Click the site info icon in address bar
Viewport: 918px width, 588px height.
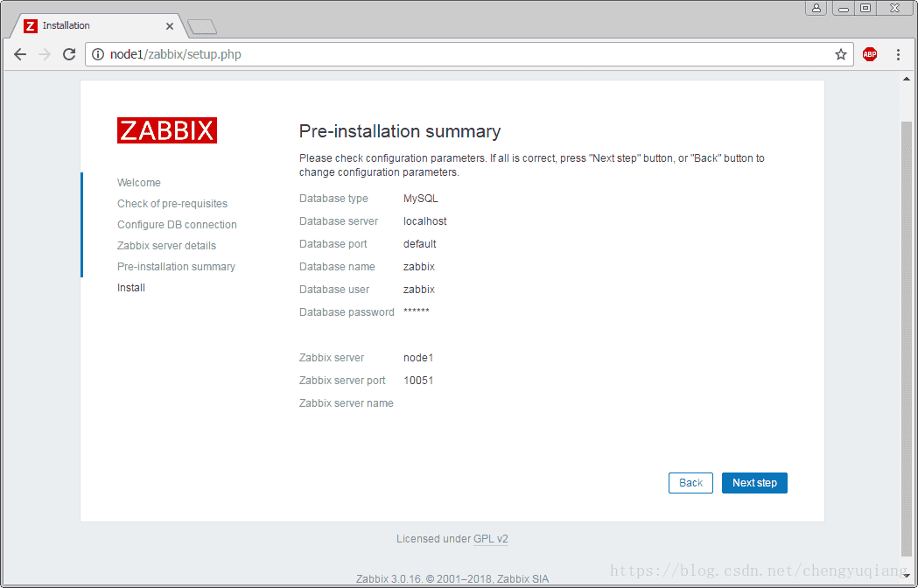point(98,54)
